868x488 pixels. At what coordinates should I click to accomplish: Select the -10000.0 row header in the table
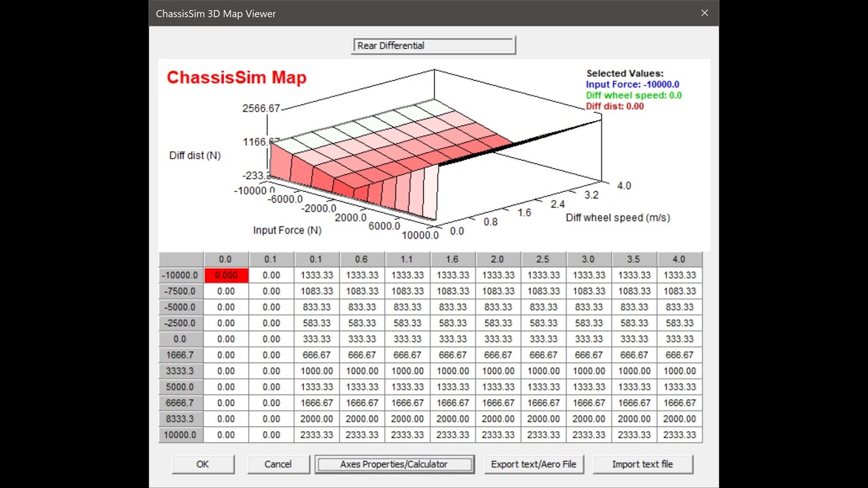[x=181, y=275]
